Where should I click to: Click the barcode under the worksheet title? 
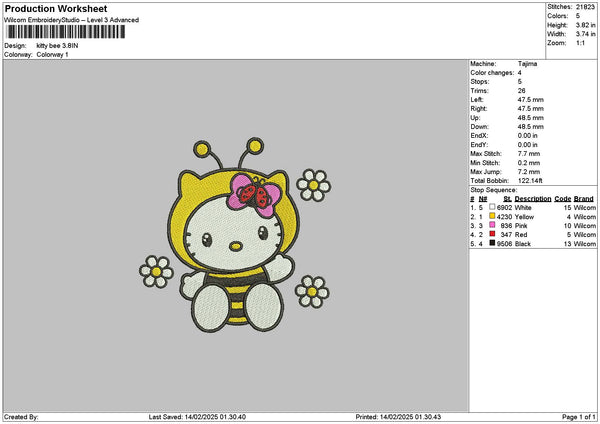pos(65,32)
